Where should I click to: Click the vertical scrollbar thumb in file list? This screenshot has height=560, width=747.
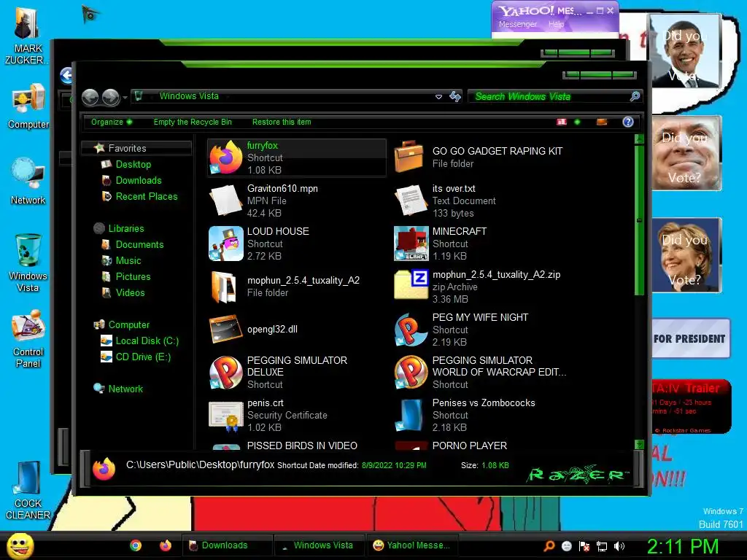pyautogui.click(x=639, y=220)
